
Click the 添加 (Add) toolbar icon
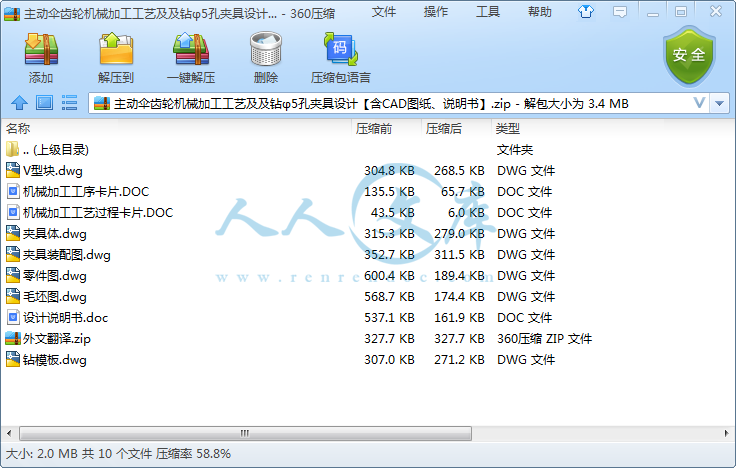(41, 49)
